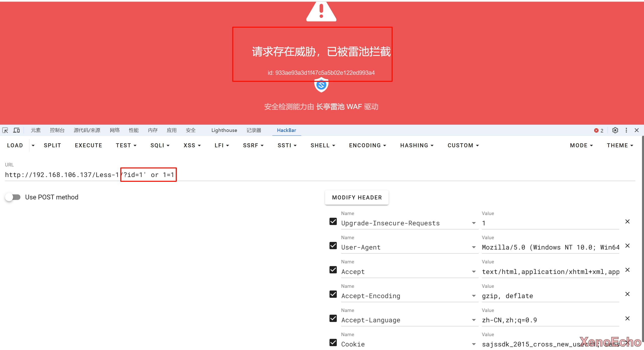
Task: Open the ENCODING dropdown menu
Action: pyautogui.click(x=367, y=146)
